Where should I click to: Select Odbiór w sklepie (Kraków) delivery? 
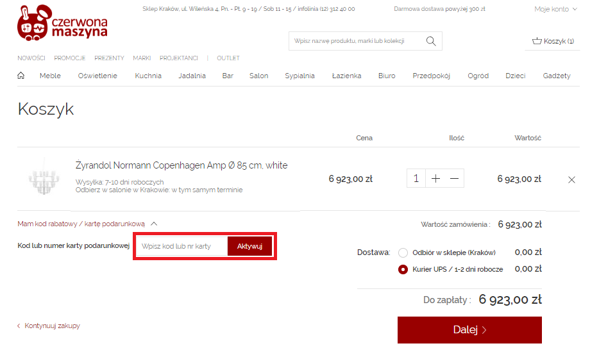pos(403,252)
